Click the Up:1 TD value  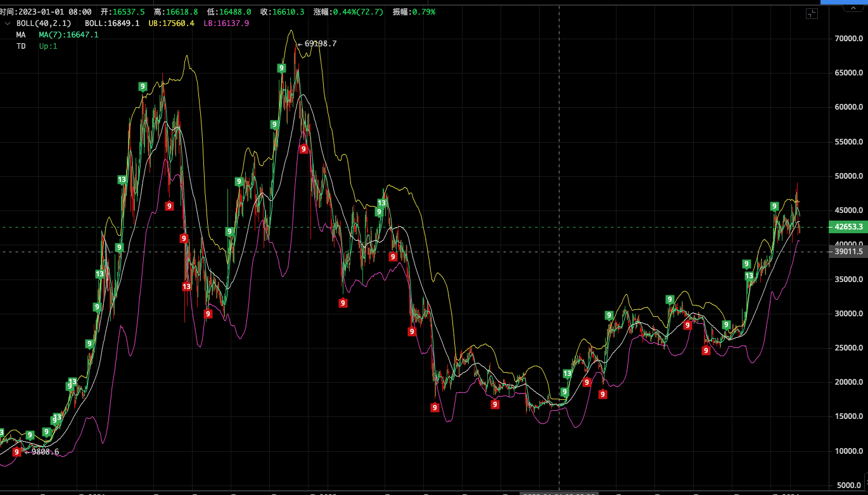tap(48, 46)
